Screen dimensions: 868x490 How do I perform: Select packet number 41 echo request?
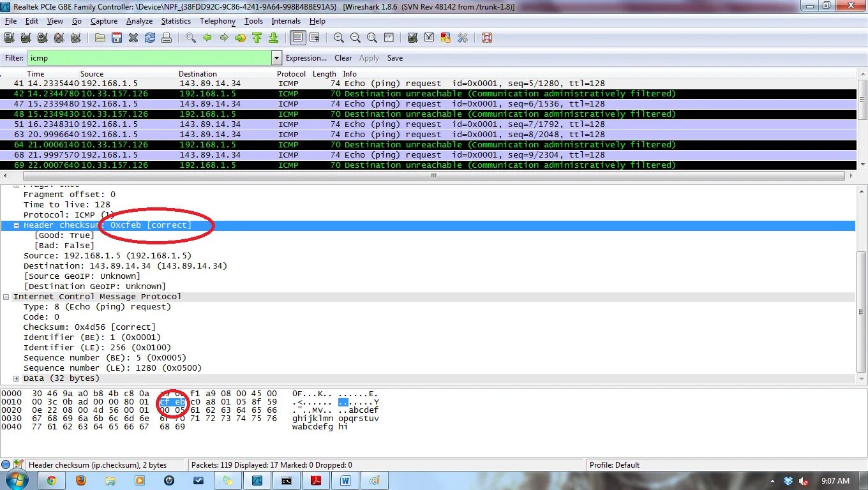coord(428,84)
